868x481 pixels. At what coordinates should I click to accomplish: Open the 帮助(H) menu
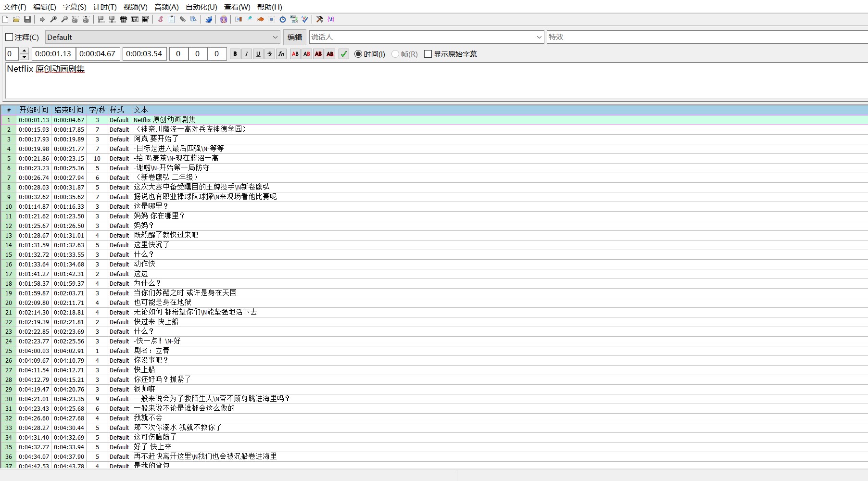[269, 7]
